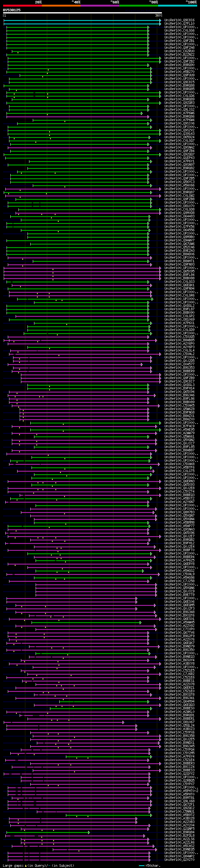Viewport: 200px width, 868px height.
Task: Click the green alignment bar for A7P6Y4
Action: click(x=109, y=756)
